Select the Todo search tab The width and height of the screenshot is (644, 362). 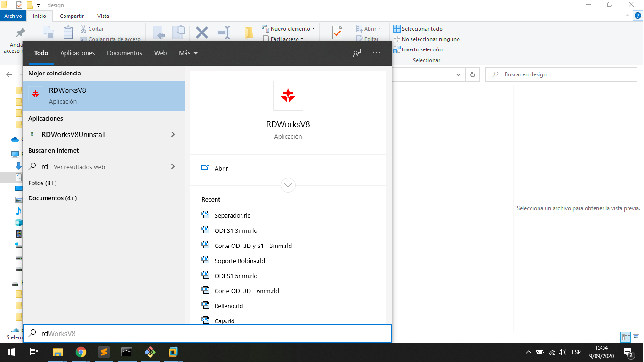pyautogui.click(x=41, y=53)
